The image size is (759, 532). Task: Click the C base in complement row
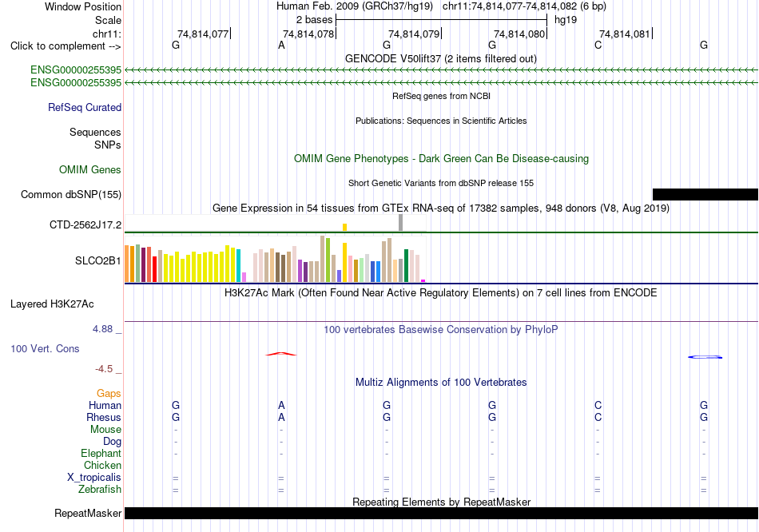(598, 46)
